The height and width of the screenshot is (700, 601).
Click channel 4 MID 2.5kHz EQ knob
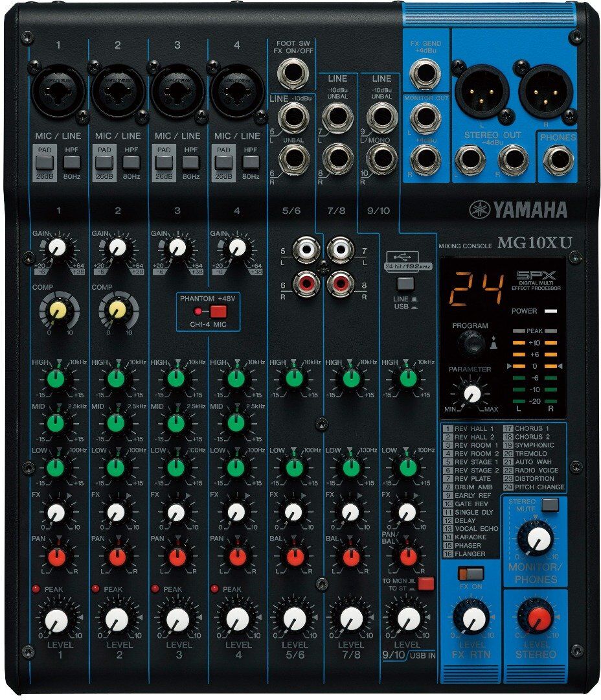[x=236, y=423]
